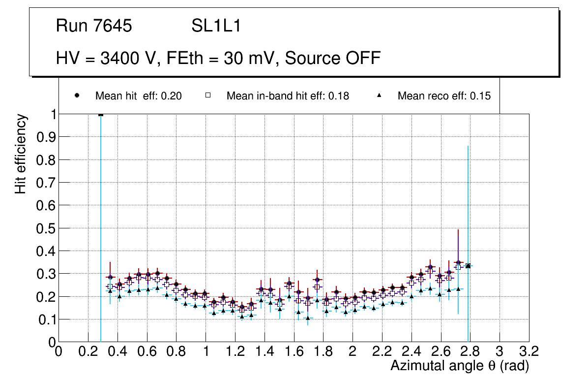
Task: Click the lowest triangle marker near 1.7 rad
Action: point(308,318)
